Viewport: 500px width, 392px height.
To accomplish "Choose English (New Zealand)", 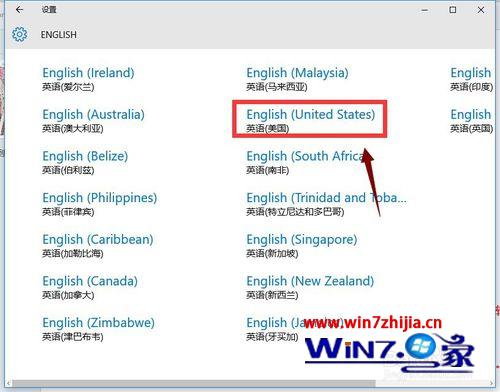I will (x=310, y=287).
